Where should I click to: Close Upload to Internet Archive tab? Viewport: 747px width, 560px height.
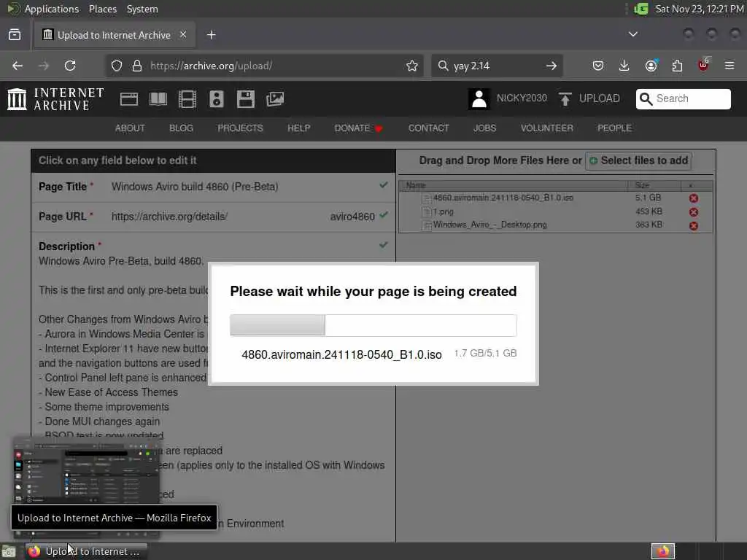pyautogui.click(x=183, y=35)
